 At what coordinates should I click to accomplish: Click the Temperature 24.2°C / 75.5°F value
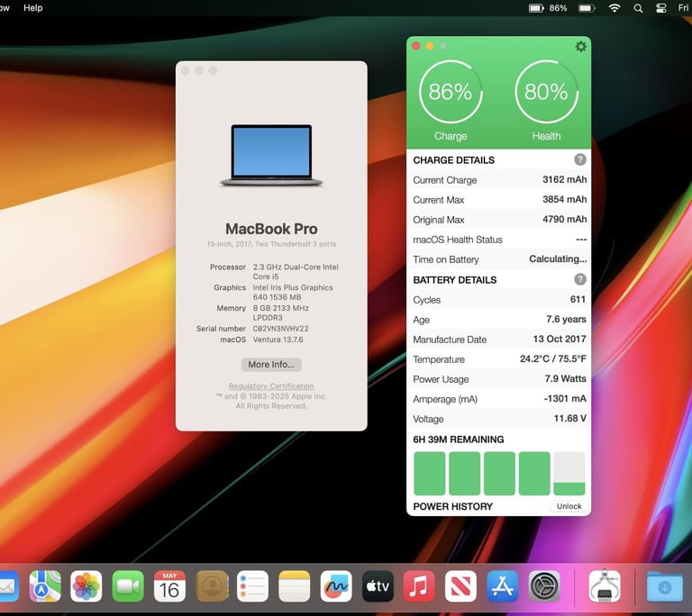click(553, 358)
